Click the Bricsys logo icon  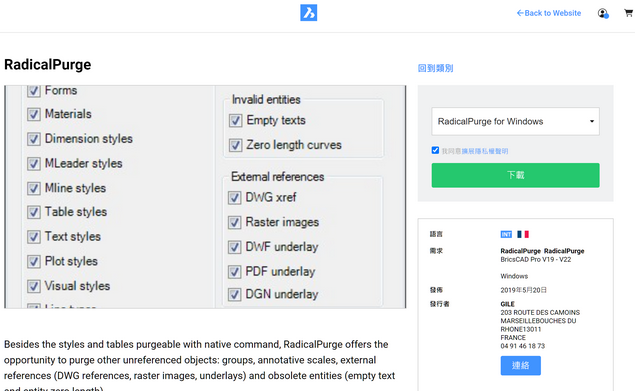(x=309, y=13)
